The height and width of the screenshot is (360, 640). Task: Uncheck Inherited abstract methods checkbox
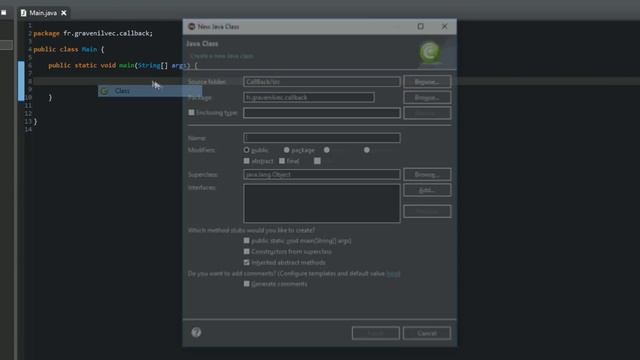coord(247,262)
